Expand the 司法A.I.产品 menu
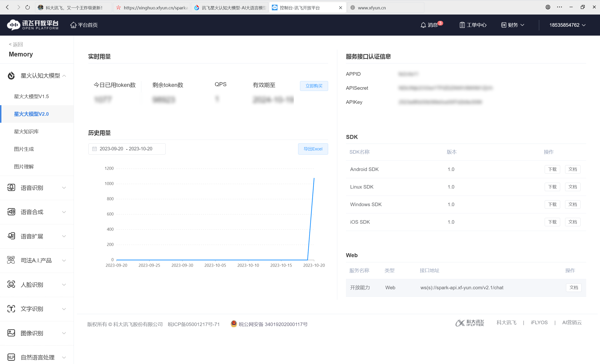 [x=64, y=261]
